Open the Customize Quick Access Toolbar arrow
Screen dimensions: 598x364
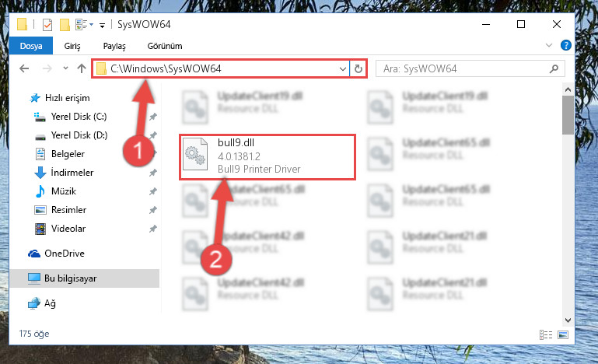(102, 25)
